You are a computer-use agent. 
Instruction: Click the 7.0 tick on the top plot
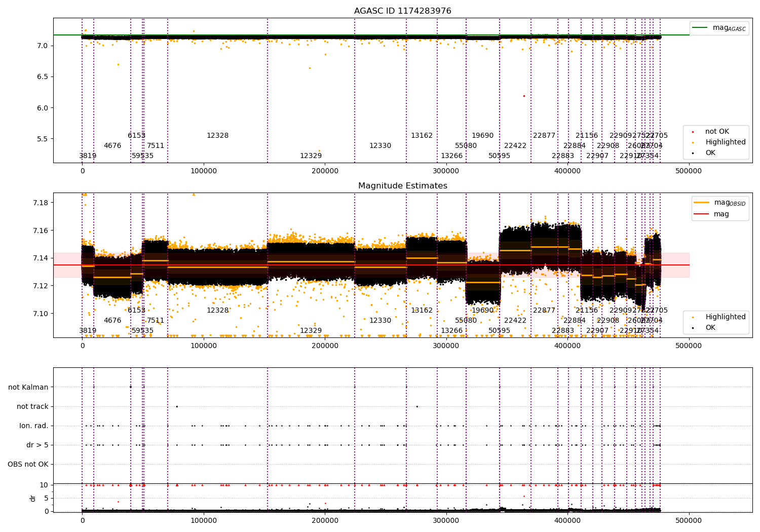(x=43, y=46)
